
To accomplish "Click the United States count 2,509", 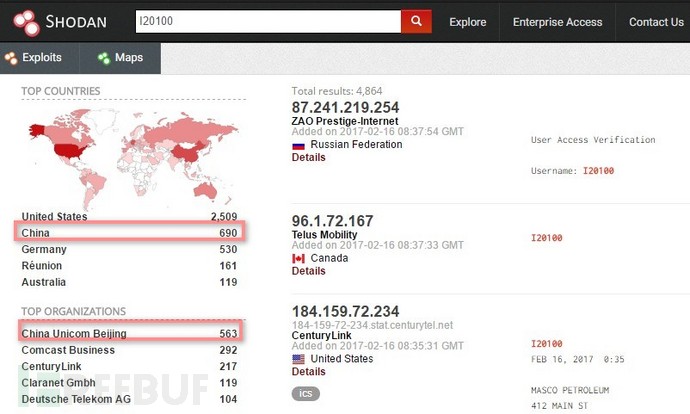I will [x=224, y=216].
